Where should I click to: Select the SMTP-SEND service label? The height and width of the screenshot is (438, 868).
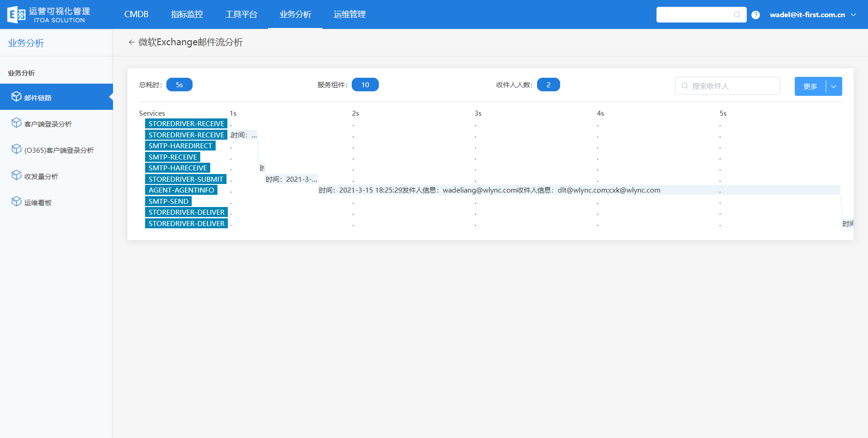169,201
